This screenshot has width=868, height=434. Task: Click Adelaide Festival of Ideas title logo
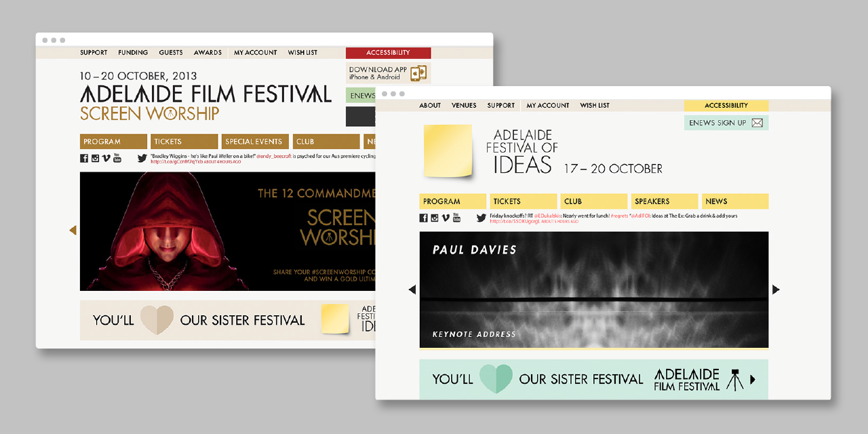522,151
